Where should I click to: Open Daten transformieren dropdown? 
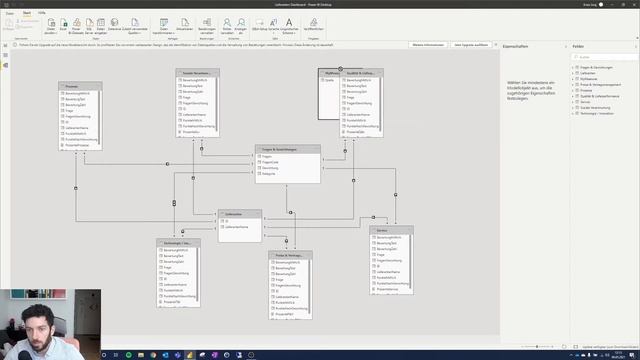[164, 25]
